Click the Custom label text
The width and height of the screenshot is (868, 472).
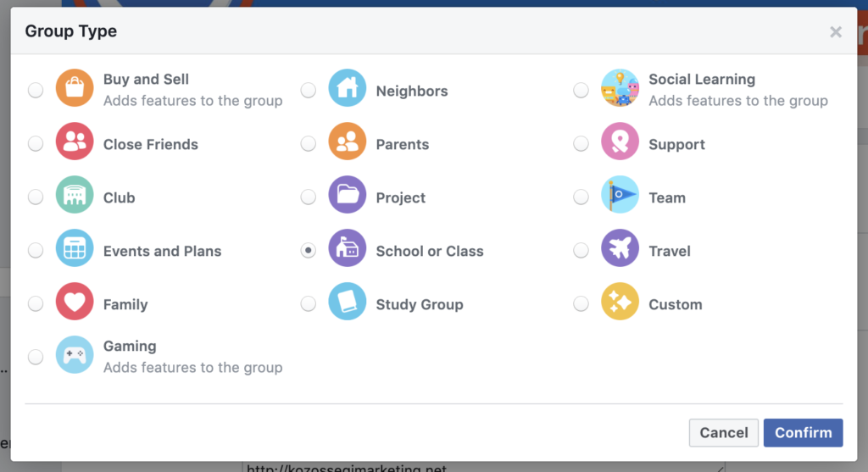tap(676, 305)
